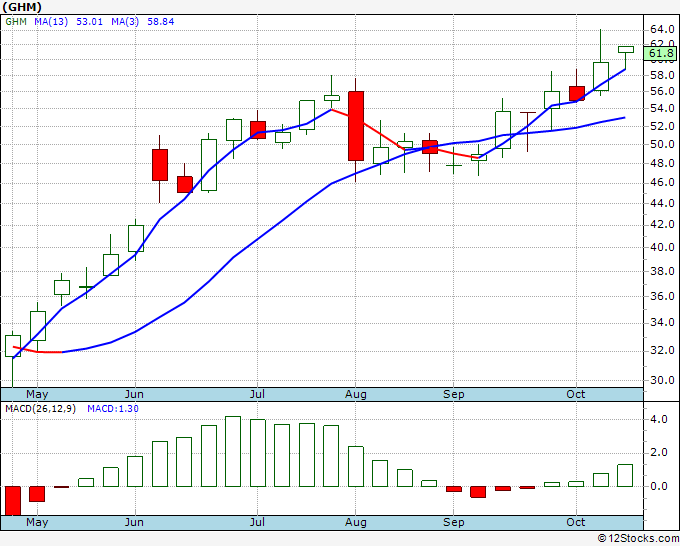Click the GHM ticker title
The height and width of the screenshot is (546, 680).
tap(22, 7)
